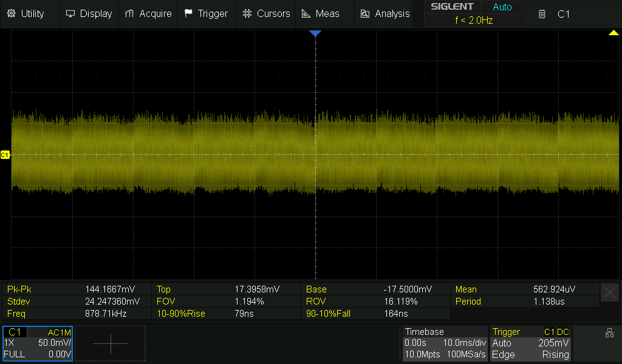Click the 10.0Mpts memory depth value

pos(422,354)
